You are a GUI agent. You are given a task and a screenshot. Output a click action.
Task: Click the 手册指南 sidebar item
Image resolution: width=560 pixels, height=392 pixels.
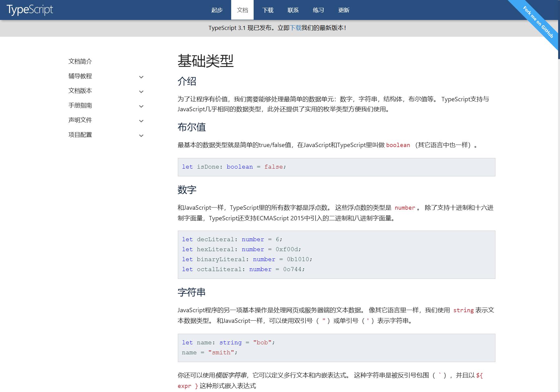tap(80, 105)
